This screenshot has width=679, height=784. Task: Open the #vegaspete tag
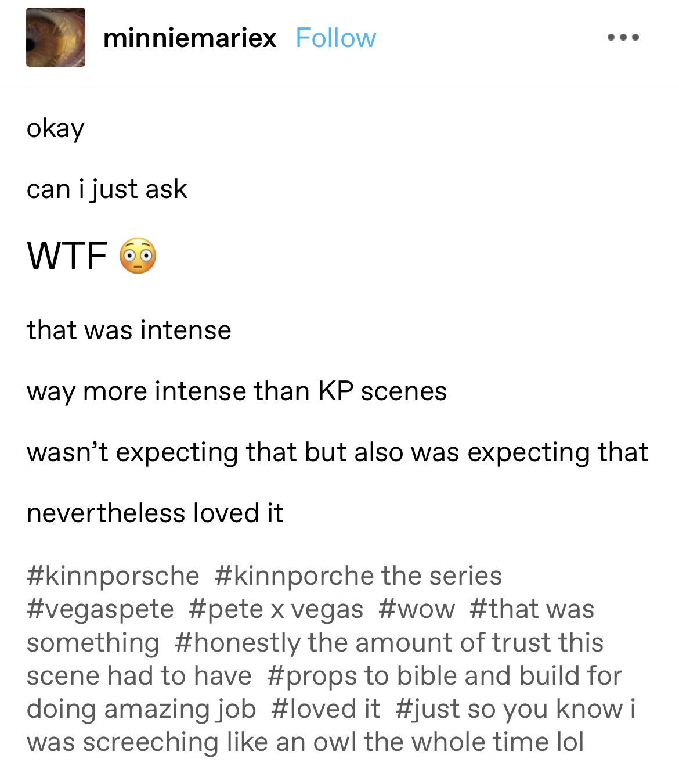click(x=100, y=609)
